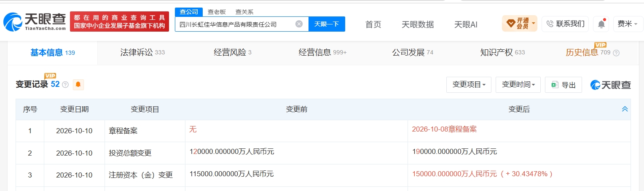Screen dimensions: 644x191
Task: Click the 190000.000000万人民币元 value
Action: tap(454, 151)
